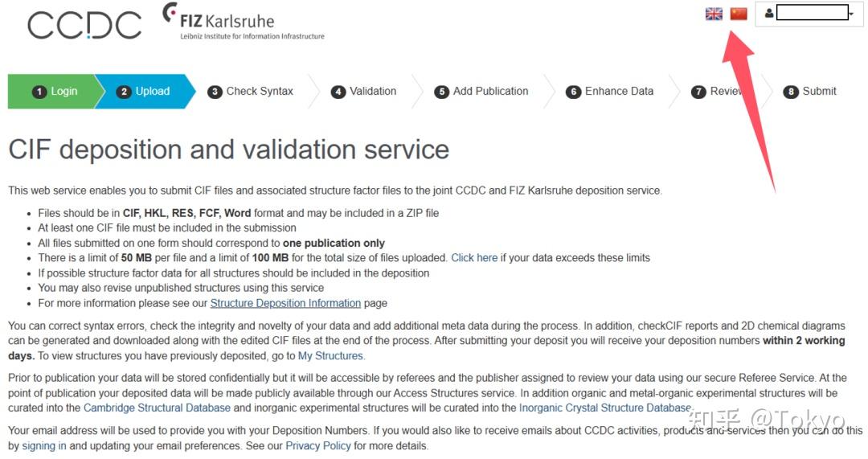This screenshot has width=868, height=459.
Task: Open the Add Publication step
Action: (481, 92)
